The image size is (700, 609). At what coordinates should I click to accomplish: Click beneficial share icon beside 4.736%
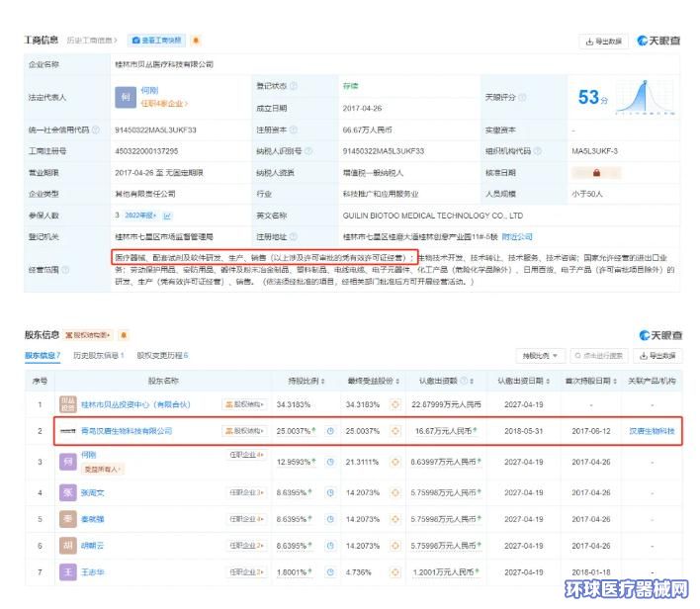point(394,572)
